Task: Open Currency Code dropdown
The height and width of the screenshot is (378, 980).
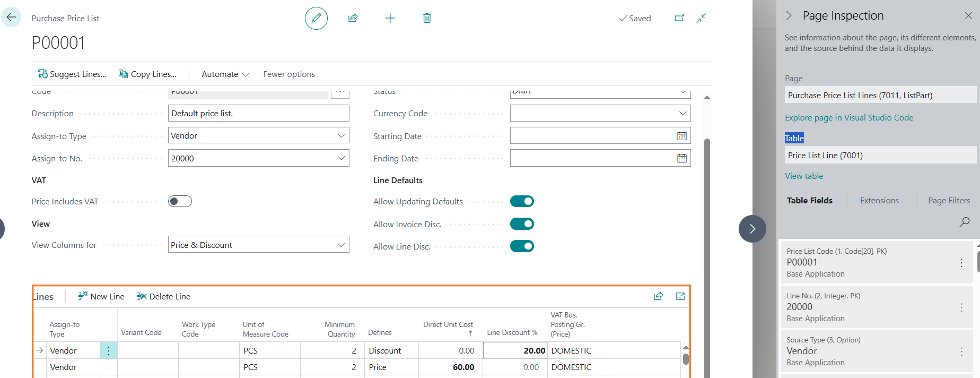Action: 682,114
